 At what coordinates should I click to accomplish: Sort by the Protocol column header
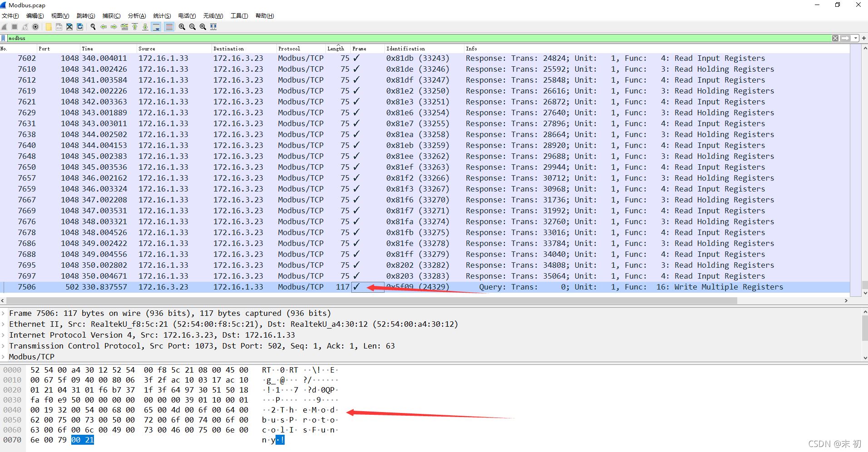pyautogui.click(x=301, y=49)
